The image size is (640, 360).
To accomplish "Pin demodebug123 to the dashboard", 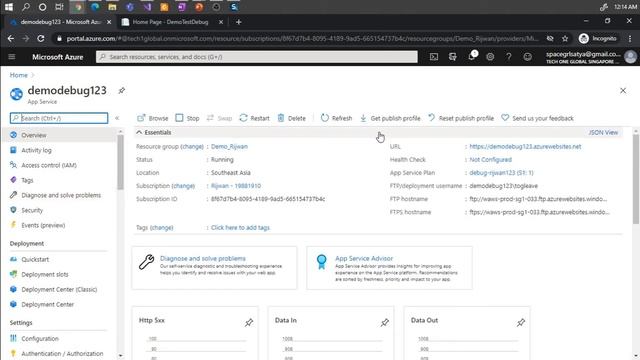I will 122,91.
